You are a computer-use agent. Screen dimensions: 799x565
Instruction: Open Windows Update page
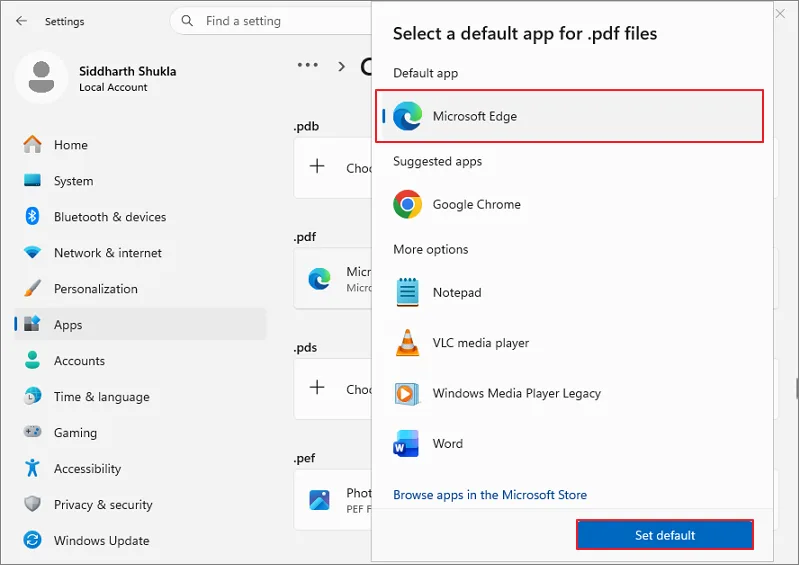[140, 541]
